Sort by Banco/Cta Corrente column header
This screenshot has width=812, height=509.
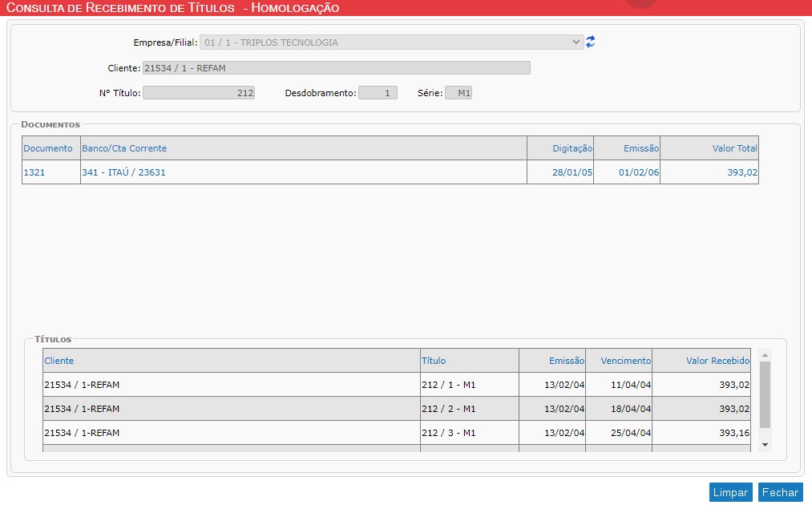click(x=124, y=148)
